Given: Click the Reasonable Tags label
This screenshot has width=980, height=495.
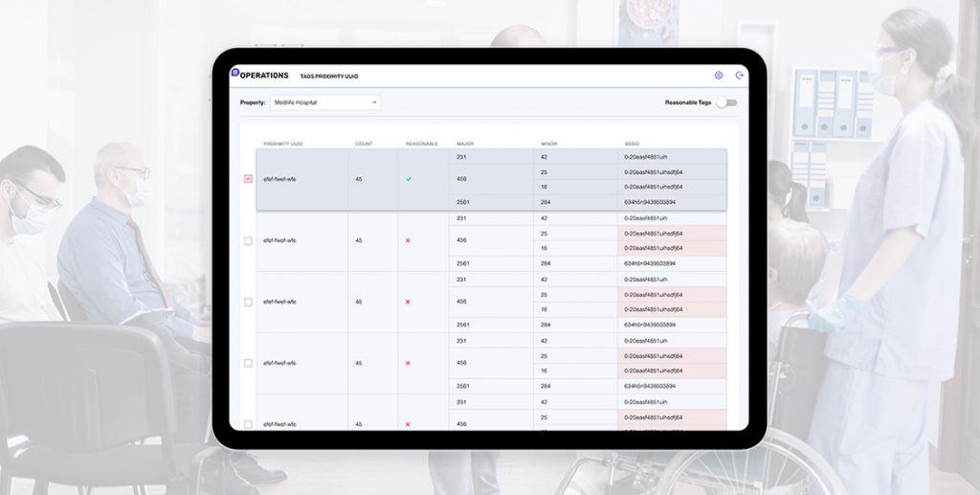Looking at the screenshot, I should coord(688,102).
